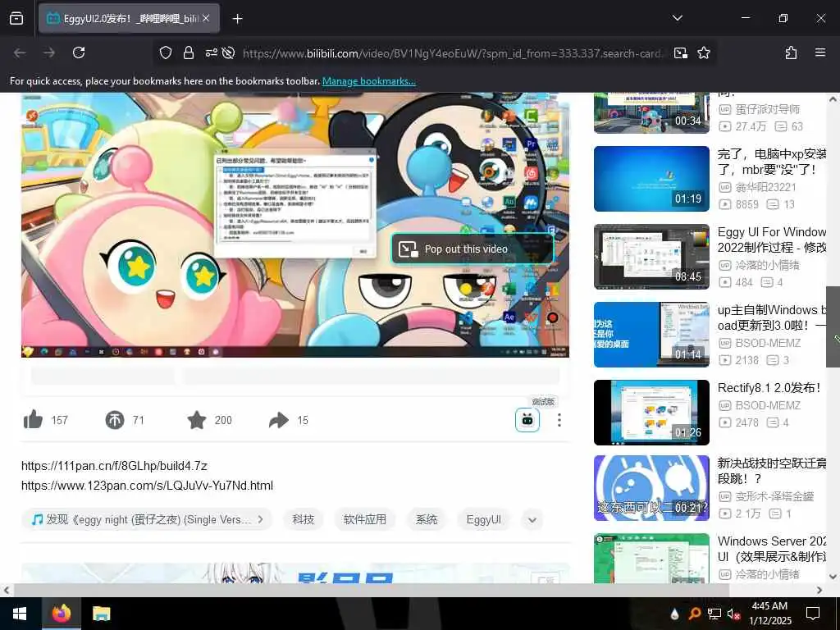840x630 pixels.
Task: Open 新决战技时空跃迁 video title
Action: click(x=772, y=471)
